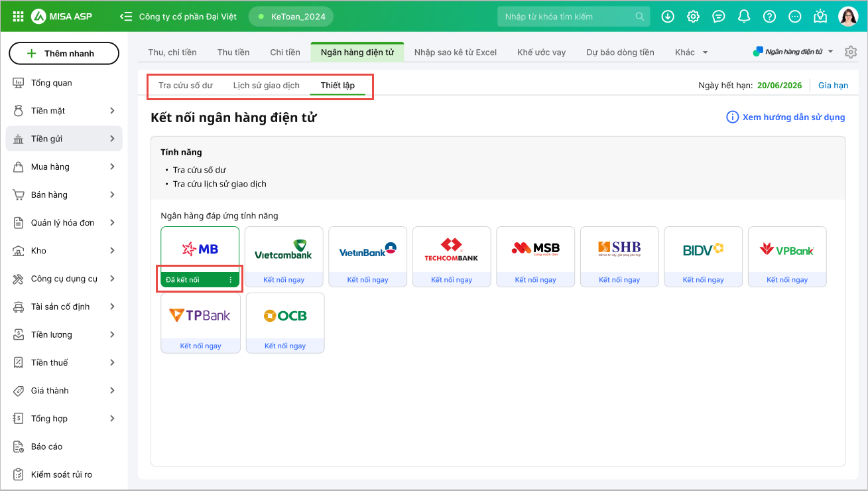Click Kết nối ngay under TPBank
Image resolution: width=868 pixels, height=491 pixels.
click(x=200, y=346)
